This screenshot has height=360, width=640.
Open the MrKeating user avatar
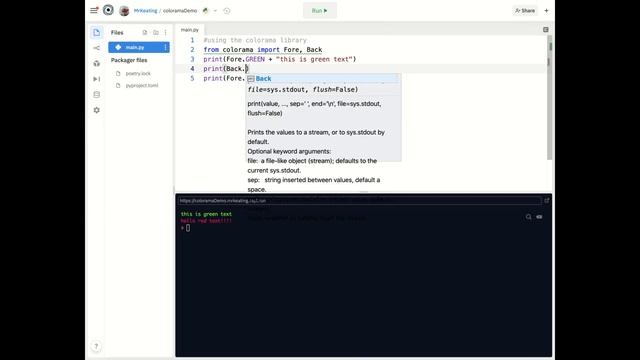(124, 11)
